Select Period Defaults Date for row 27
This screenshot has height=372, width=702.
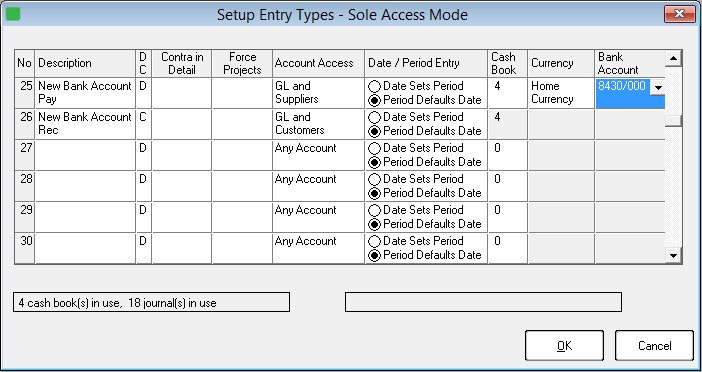pos(374,162)
